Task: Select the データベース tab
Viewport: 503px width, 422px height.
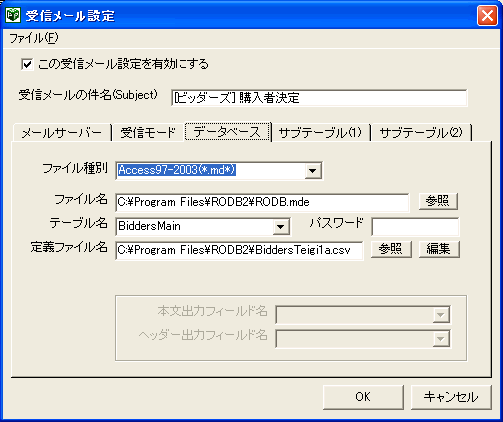Action: tap(227, 132)
